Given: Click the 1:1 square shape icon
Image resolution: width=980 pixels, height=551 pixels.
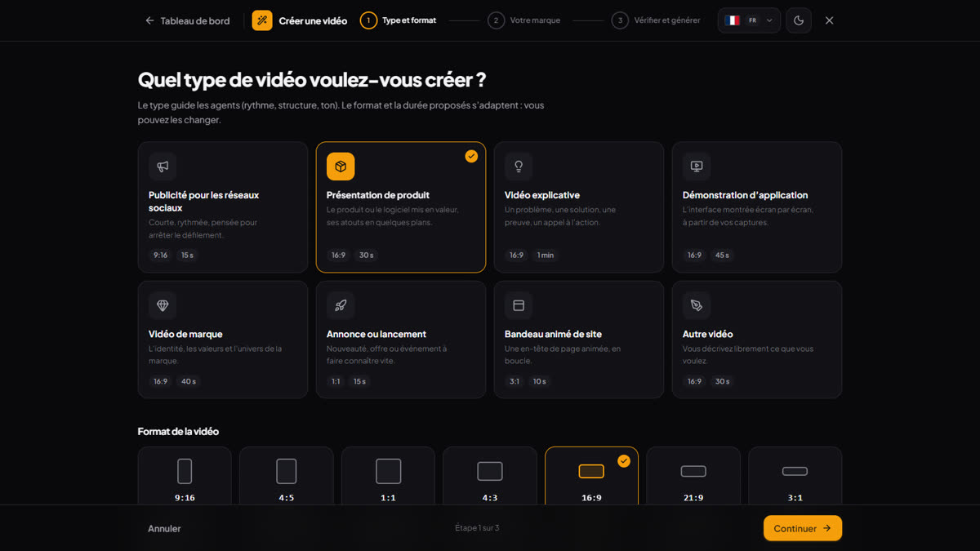Looking at the screenshot, I should [x=388, y=471].
